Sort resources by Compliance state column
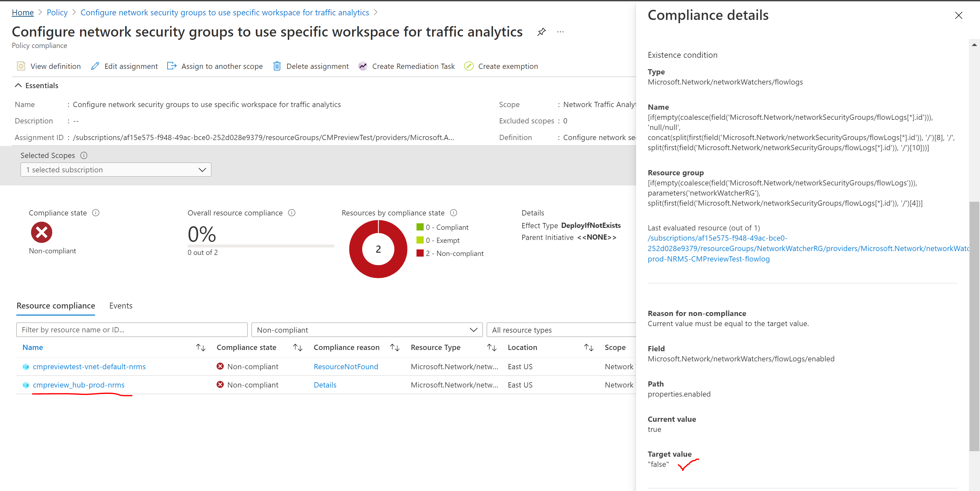This screenshot has width=980, height=491. [x=298, y=347]
